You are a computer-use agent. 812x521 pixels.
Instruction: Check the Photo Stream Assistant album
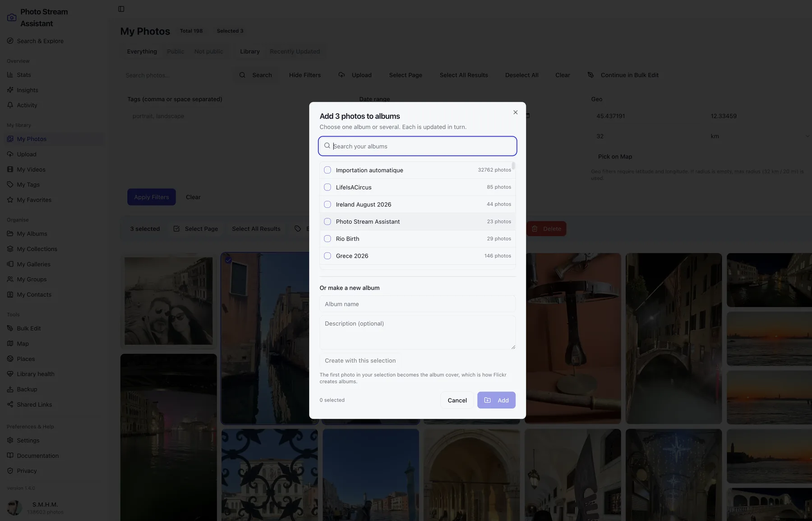(328, 221)
